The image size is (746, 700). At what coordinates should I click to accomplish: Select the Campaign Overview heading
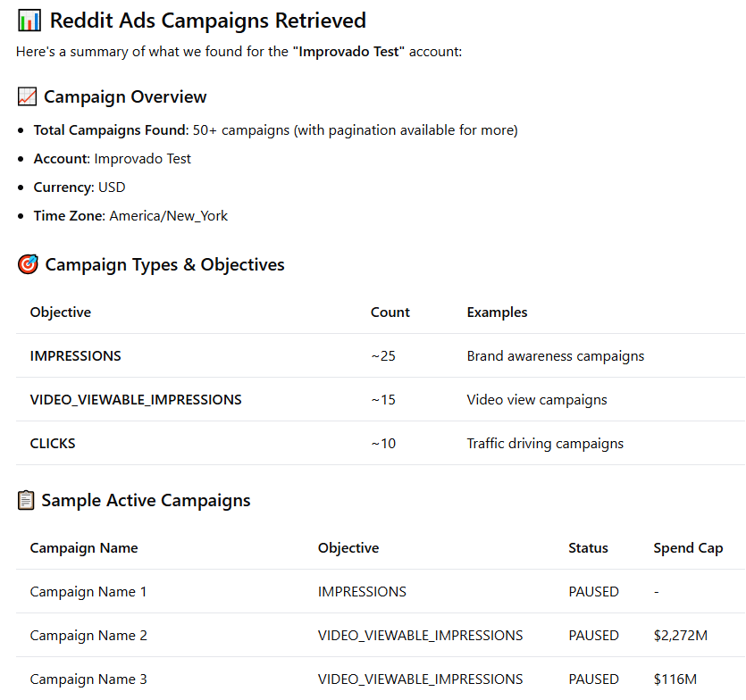(x=125, y=97)
